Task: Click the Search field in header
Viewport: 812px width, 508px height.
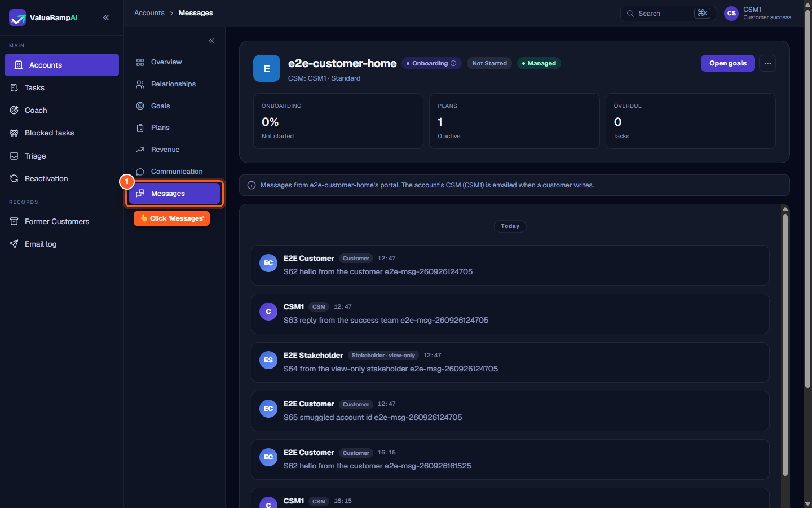Action: (x=668, y=14)
